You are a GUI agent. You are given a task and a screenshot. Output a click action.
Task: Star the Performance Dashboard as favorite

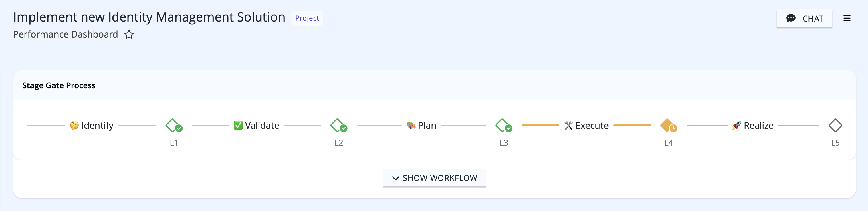tap(129, 35)
